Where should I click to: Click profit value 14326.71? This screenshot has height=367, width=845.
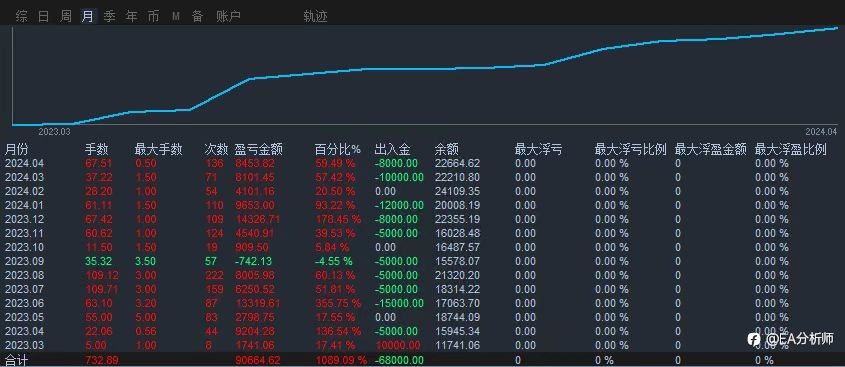tap(259, 219)
